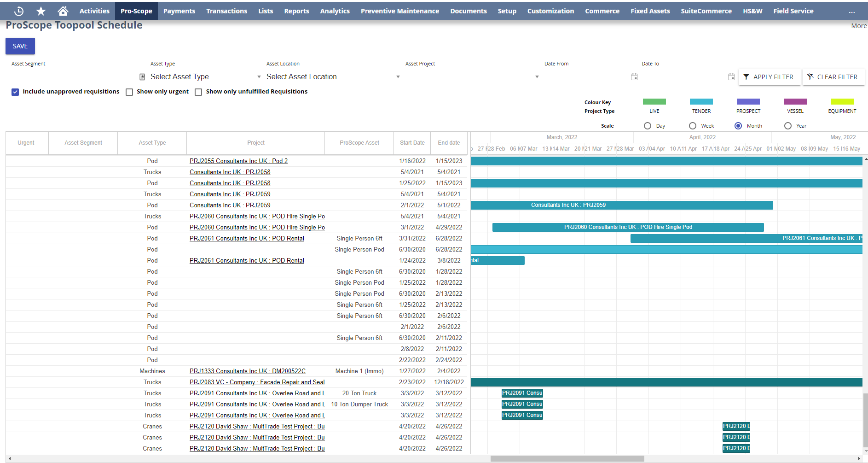The image size is (868, 463).
Task: Click the funnel icon inside Apply Filter
Action: [746, 77]
